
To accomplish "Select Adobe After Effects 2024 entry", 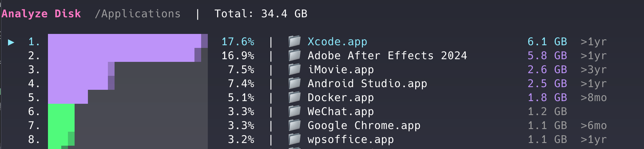I will coord(387,56).
